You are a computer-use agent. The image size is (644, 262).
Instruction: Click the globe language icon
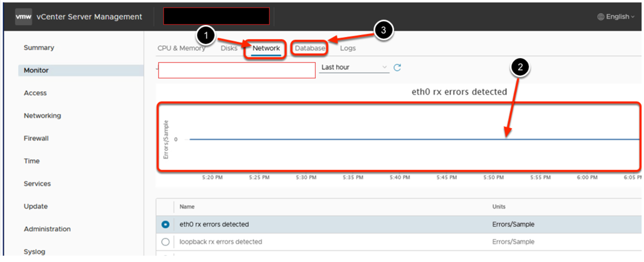(x=600, y=17)
